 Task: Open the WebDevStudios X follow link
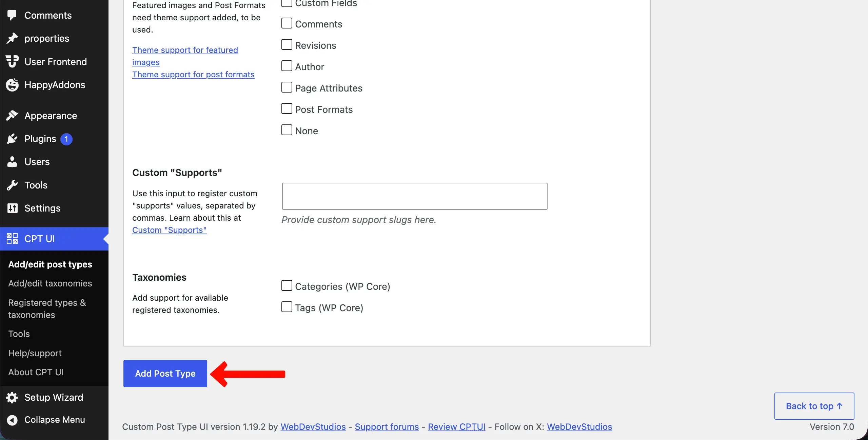coord(579,427)
